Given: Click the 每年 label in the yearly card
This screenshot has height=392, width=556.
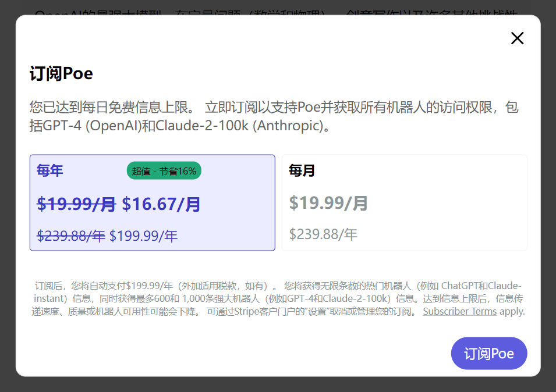Looking at the screenshot, I should pyautogui.click(x=50, y=170).
